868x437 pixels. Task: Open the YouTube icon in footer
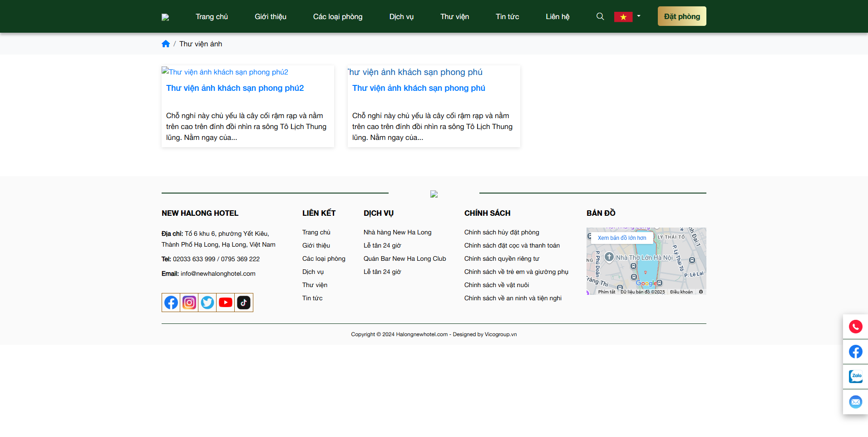click(x=226, y=303)
